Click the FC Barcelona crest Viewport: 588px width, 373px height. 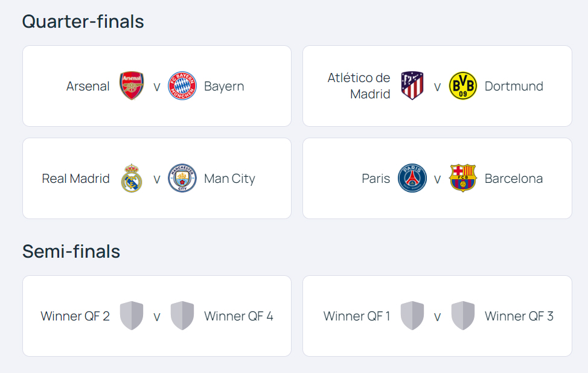click(x=463, y=179)
